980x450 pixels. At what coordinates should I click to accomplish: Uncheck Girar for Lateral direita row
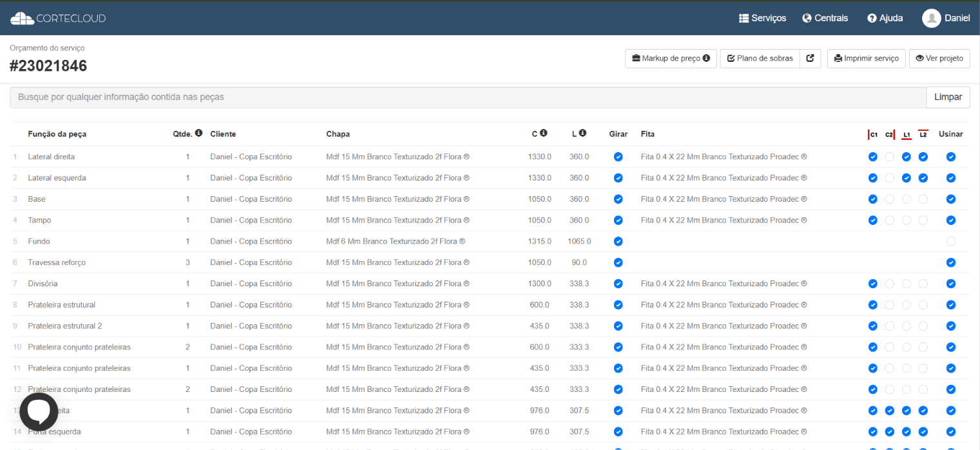[619, 157]
